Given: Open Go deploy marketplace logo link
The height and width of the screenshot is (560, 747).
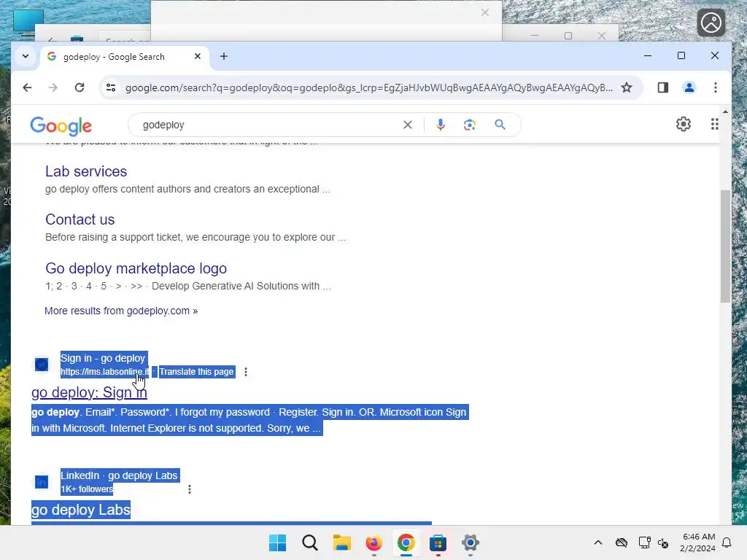Looking at the screenshot, I should pos(136,268).
